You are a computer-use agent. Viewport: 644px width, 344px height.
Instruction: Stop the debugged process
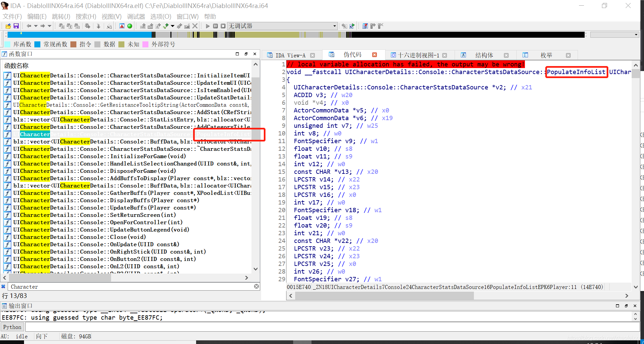[223, 26]
